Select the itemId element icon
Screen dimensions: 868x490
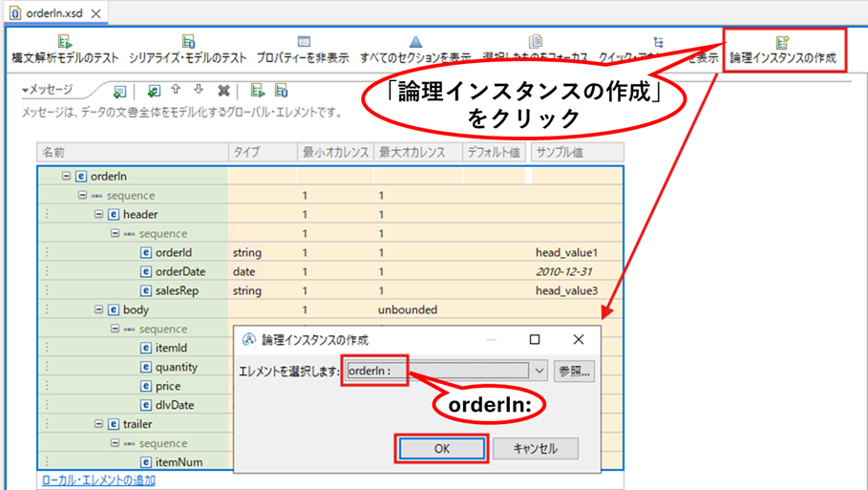click(x=145, y=348)
